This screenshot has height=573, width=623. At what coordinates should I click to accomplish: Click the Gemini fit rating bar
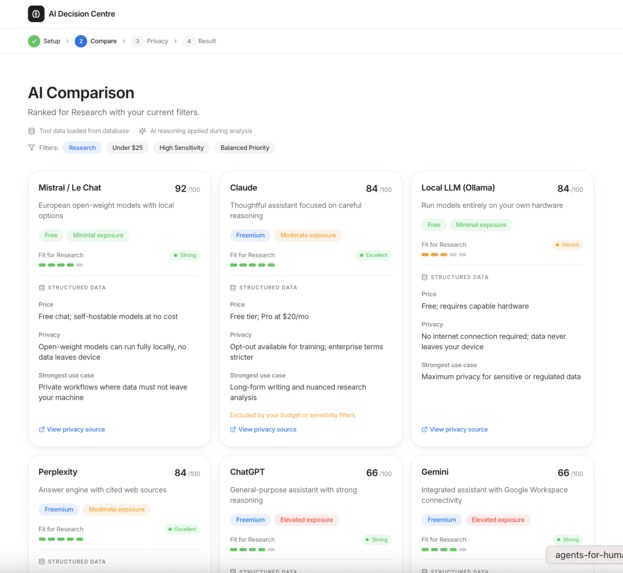click(x=444, y=550)
